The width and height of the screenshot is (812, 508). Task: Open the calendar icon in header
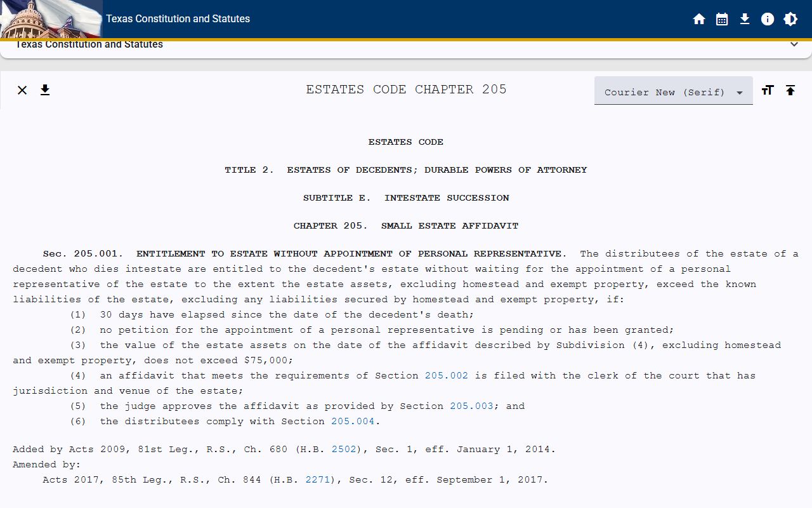point(722,19)
